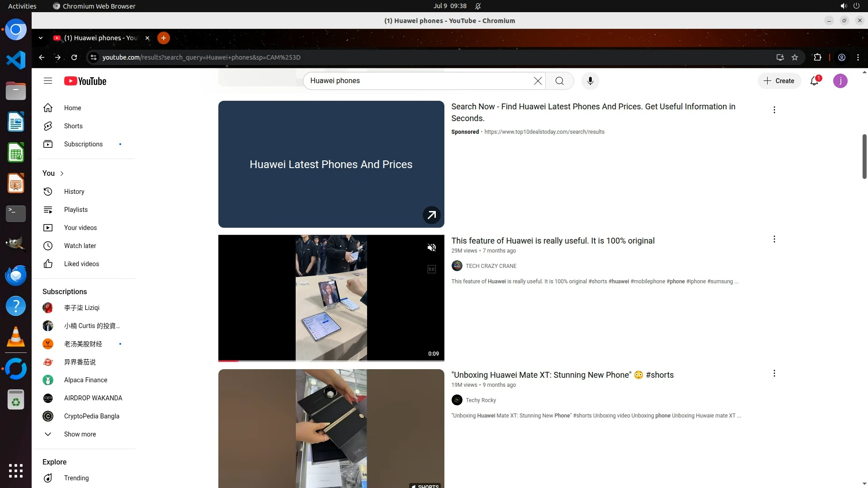The width and height of the screenshot is (868, 488).
Task: Toggle system notifications bell in top bar
Action: point(478,6)
